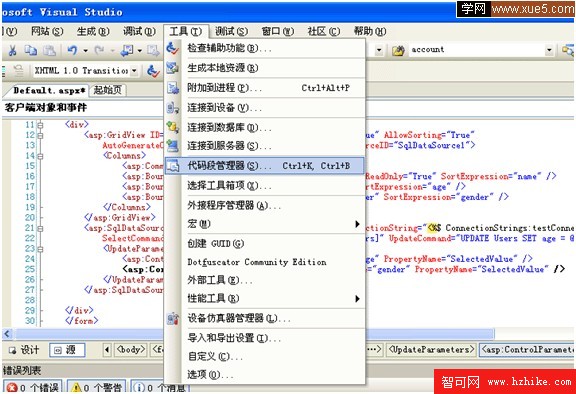Image resolution: width=576 pixels, height=394 pixels.
Task: Choose 代码段管理器(S) menu item
Action: pos(264,166)
